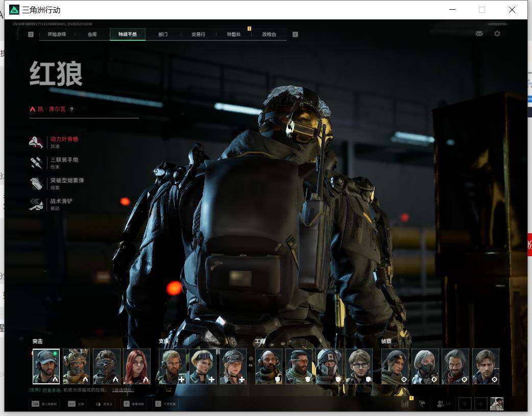This screenshot has height=416, width=532.
Task: Go to the 交易行 tab
Action: [x=198, y=34]
